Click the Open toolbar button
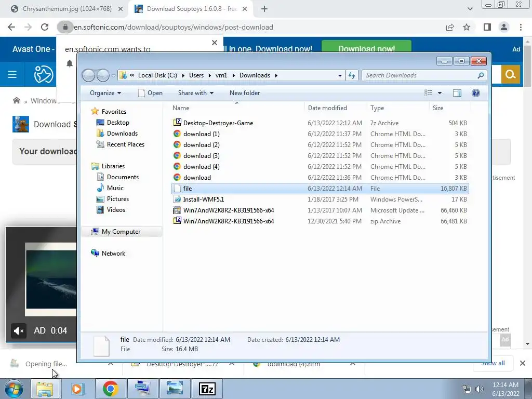532x399 pixels. pos(151,93)
